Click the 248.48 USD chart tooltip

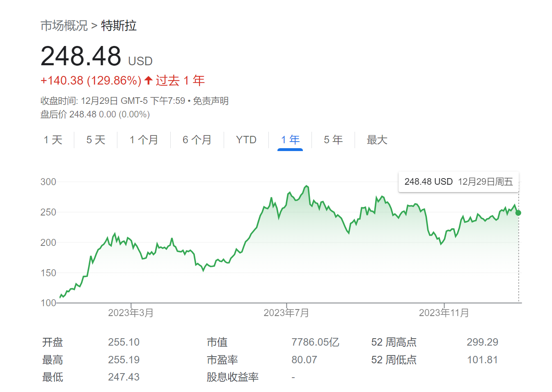tap(459, 182)
